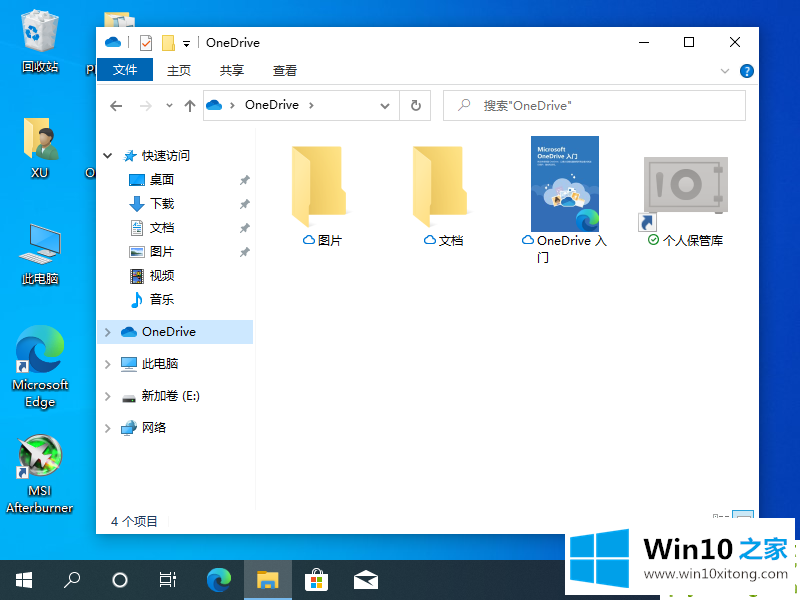800x600 pixels.
Task: Select the 图片 folder in OneDrive
Action: point(321,196)
